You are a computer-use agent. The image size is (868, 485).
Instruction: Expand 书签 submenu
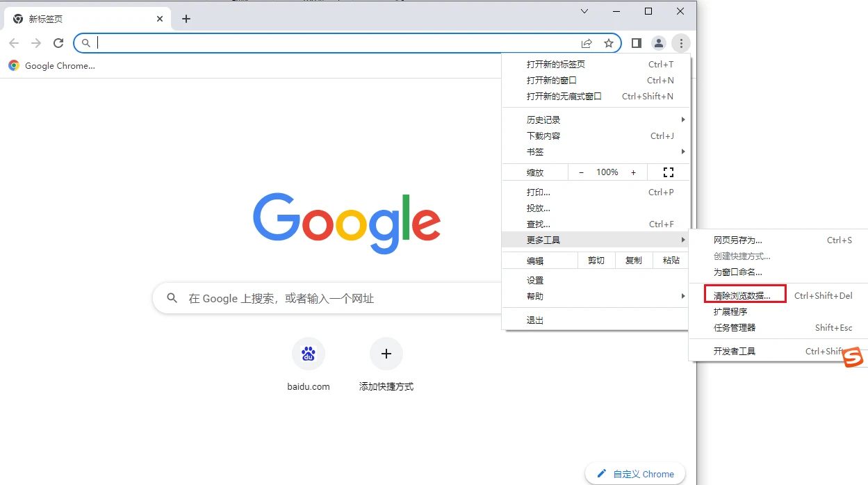click(x=596, y=151)
